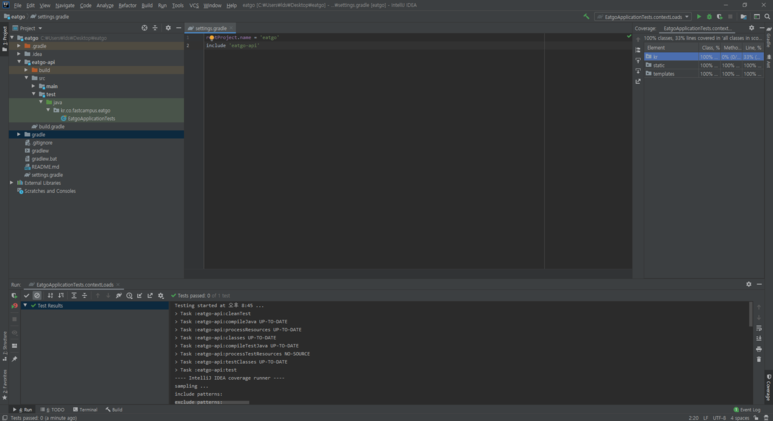Click the Build project hammer icon
Screen dimensions: 773x421
586,17
